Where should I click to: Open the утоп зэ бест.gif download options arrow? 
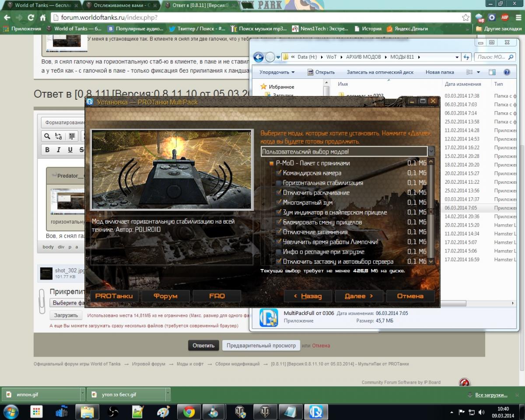click(x=168, y=395)
